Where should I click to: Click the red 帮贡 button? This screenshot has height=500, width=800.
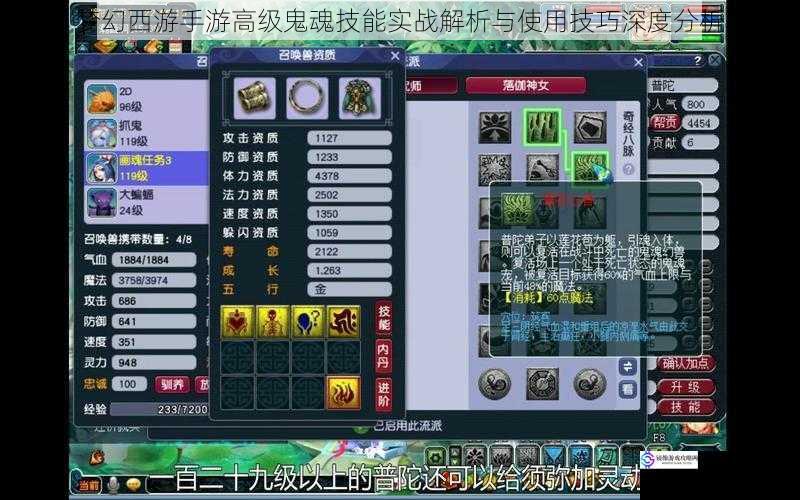[x=664, y=122]
